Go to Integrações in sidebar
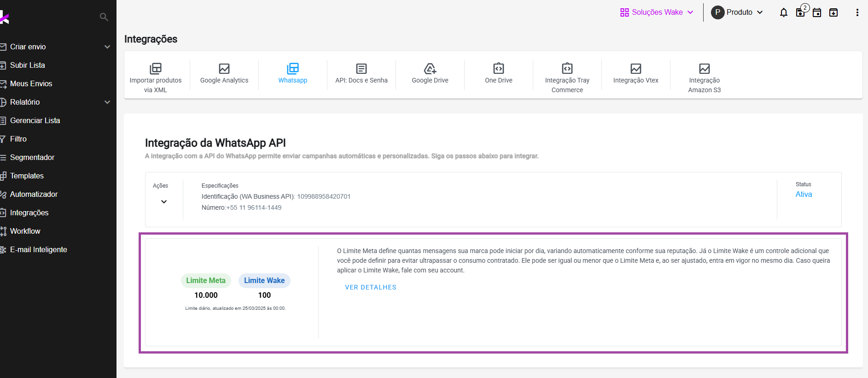 (29, 213)
